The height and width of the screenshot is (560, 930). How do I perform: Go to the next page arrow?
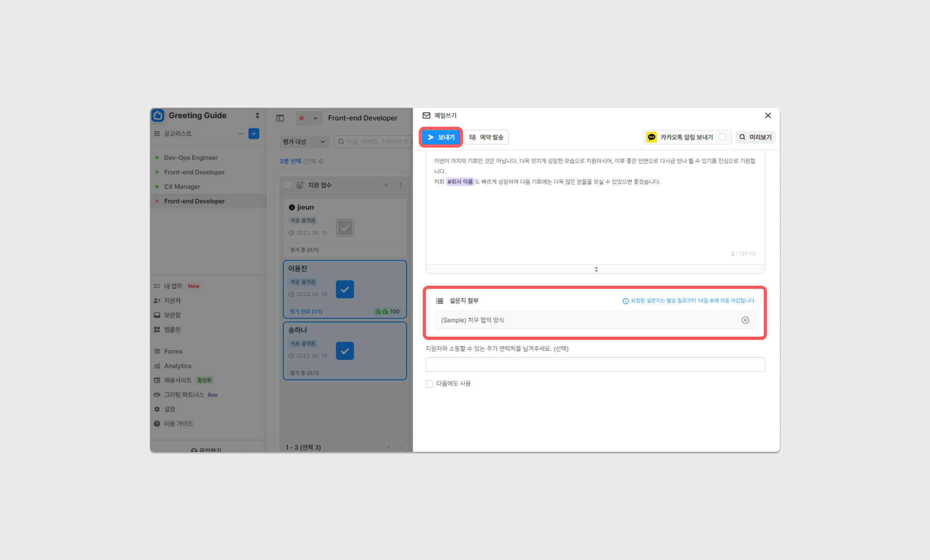tap(401, 447)
